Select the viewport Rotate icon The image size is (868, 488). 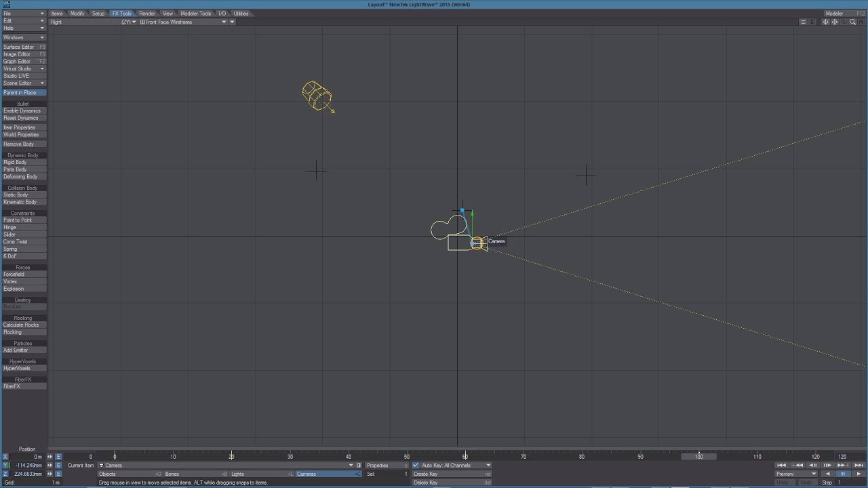(x=844, y=22)
